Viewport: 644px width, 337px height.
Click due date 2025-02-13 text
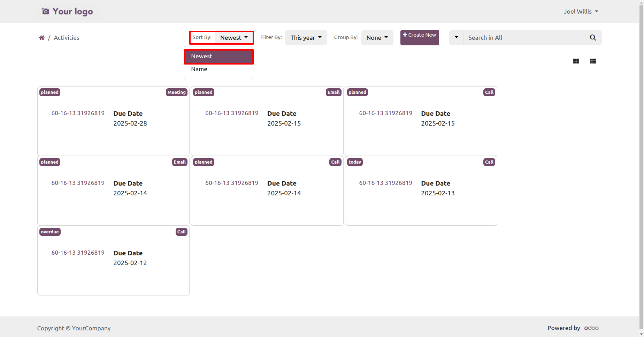tap(438, 193)
